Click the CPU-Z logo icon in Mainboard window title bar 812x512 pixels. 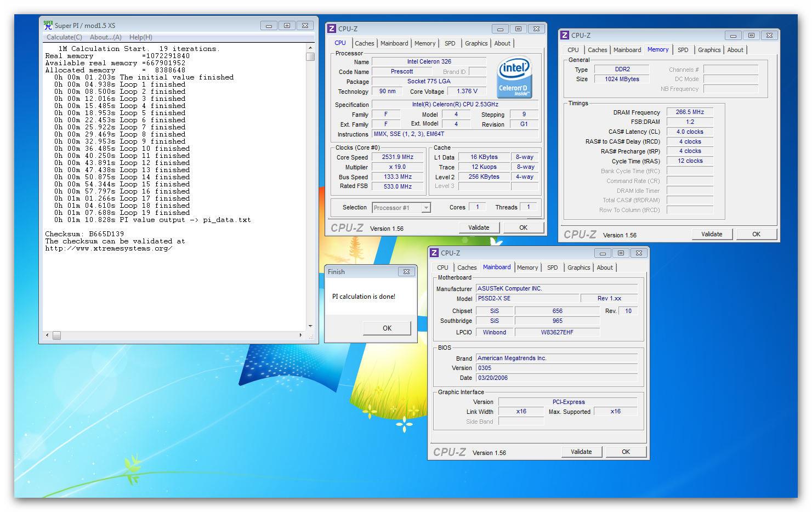434,253
